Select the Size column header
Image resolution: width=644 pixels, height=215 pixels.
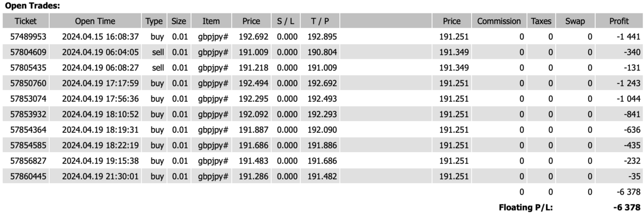point(179,21)
